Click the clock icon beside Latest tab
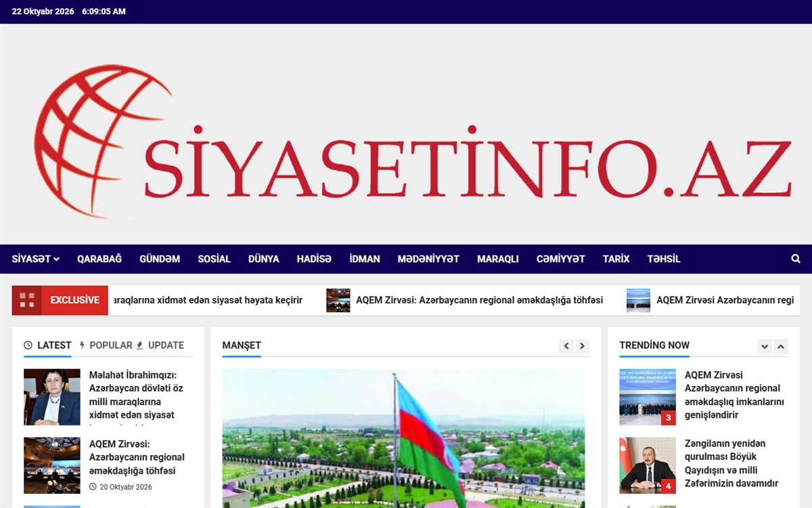The image size is (812, 508). 28,345
